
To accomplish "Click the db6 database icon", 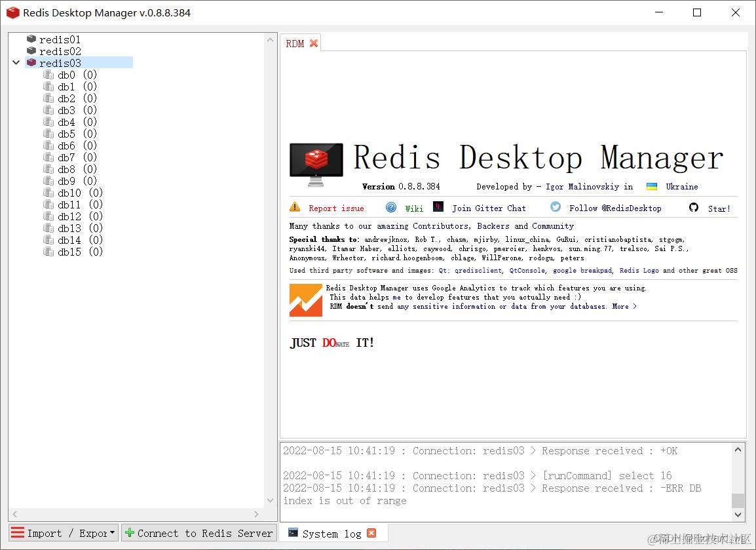I will point(48,146).
